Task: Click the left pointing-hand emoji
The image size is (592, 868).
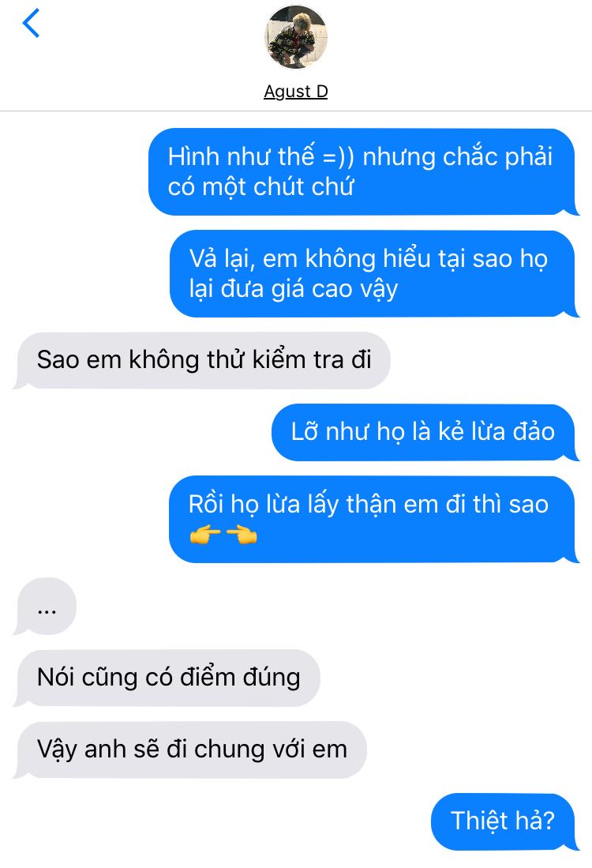Action: pyautogui.click(x=204, y=535)
